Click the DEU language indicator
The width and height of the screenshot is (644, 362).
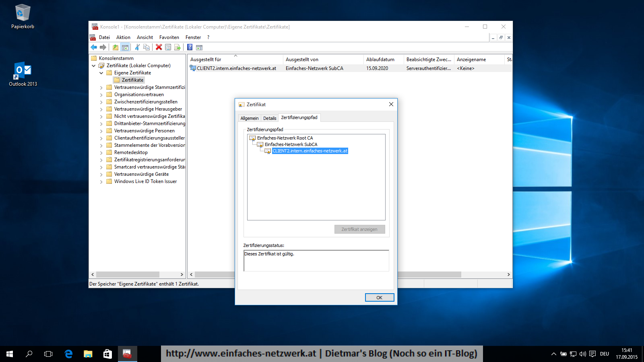pyautogui.click(x=605, y=354)
